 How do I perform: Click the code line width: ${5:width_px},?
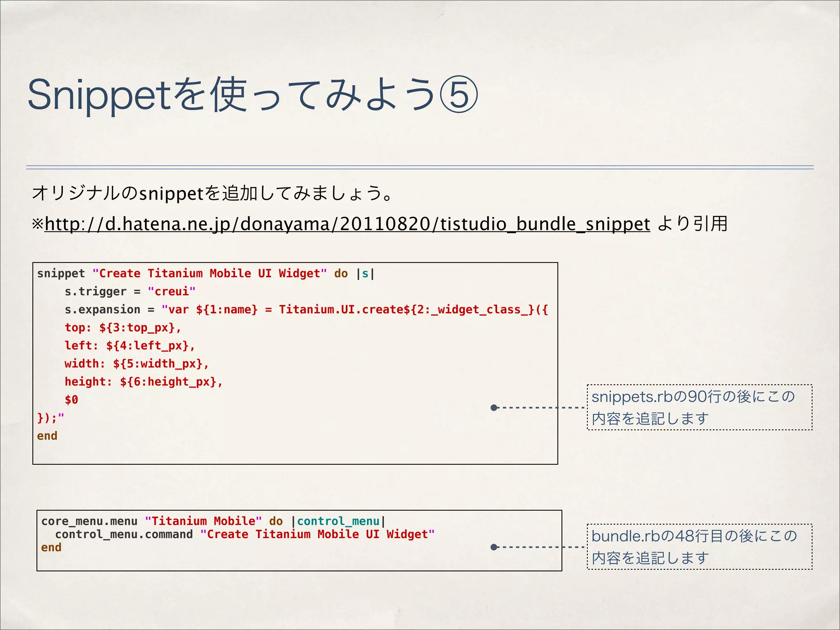(x=137, y=364)
